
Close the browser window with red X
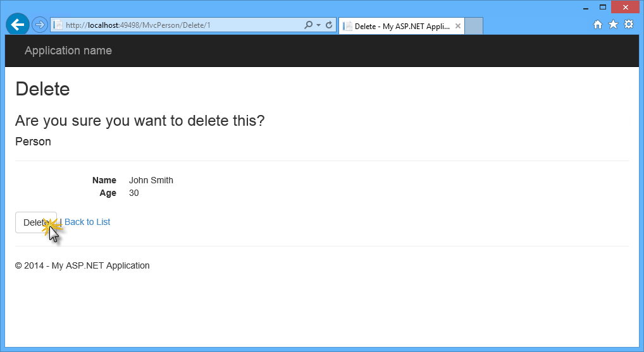pyautogui.click(x=625, y=7)
